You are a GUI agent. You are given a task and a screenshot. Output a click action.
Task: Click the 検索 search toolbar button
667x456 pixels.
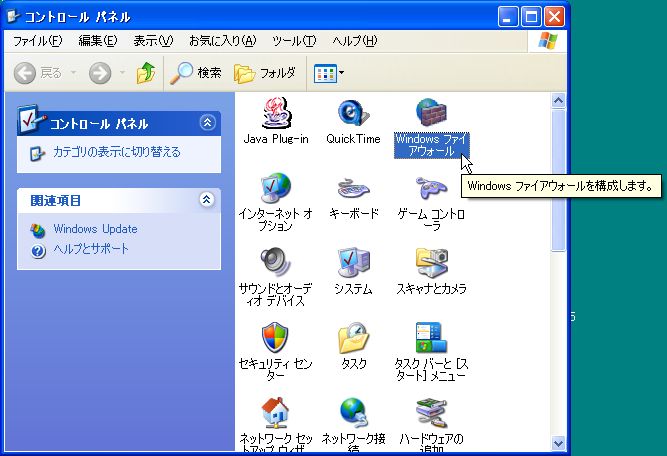pyautogui.click(x=196, y=73)
